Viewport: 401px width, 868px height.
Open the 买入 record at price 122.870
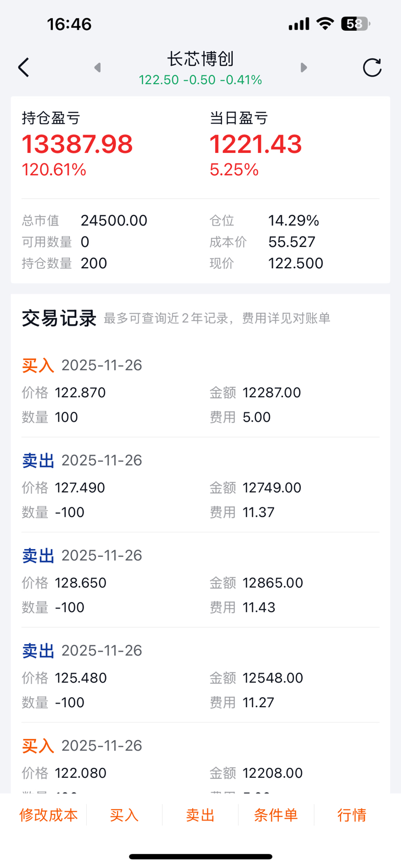[200, 391]
